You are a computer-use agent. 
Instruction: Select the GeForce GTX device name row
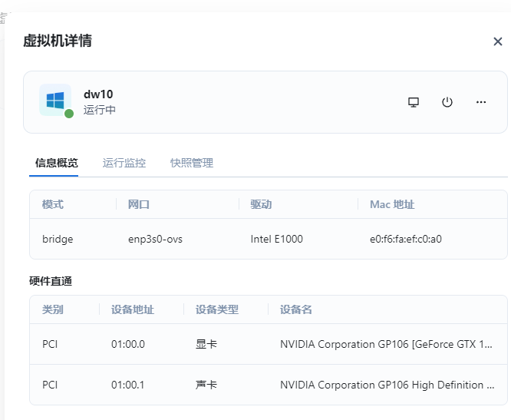(386, 344)
